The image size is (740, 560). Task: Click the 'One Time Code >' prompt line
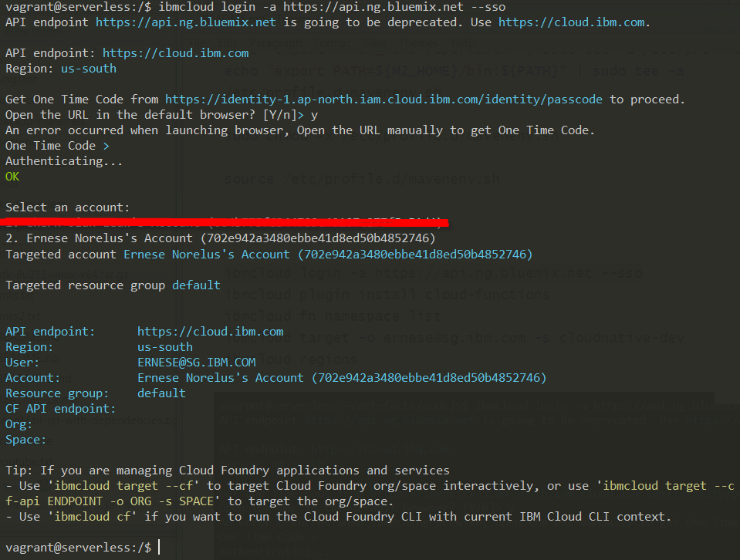tap(57, 146)
